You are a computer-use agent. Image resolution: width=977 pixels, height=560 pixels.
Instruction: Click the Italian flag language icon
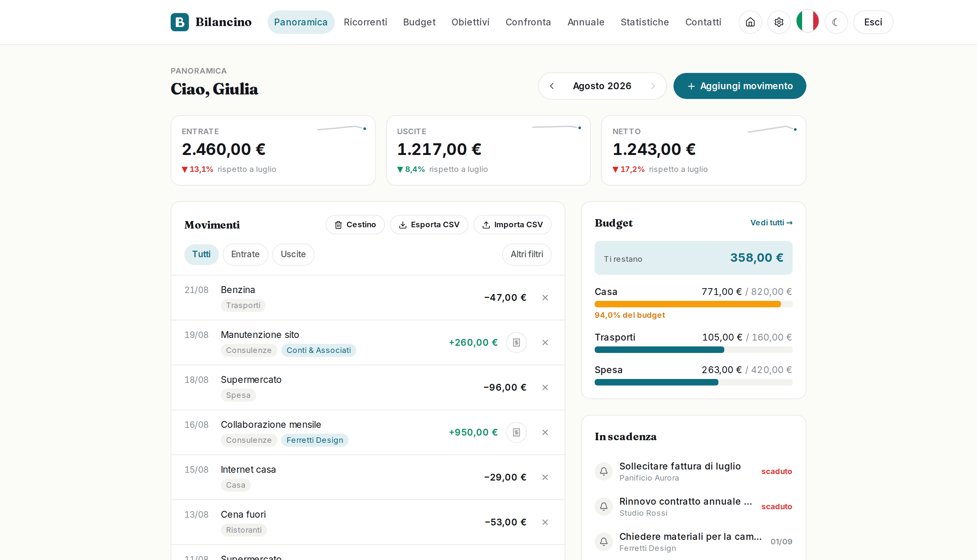pos(807,21)
